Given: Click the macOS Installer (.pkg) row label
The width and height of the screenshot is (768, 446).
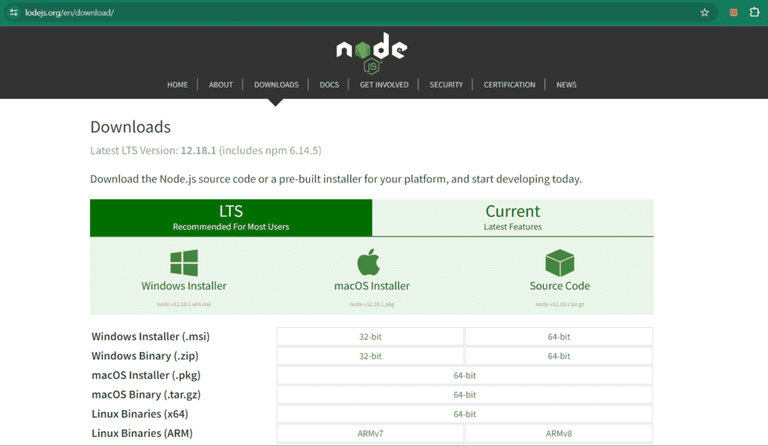Looking at the screenshot, I should (146, 375).
